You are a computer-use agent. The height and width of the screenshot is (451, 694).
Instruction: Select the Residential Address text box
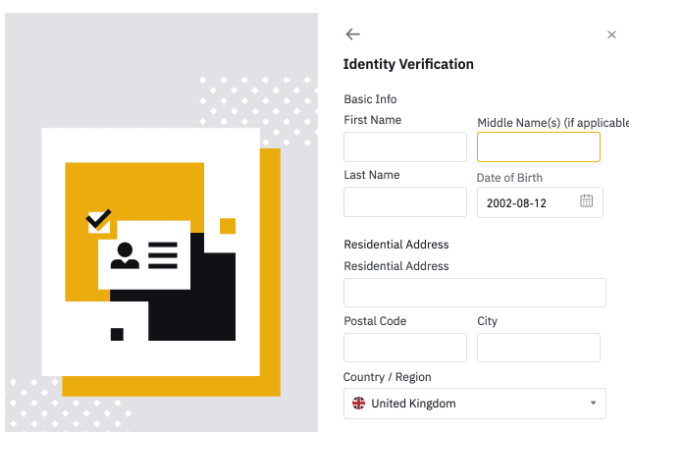tap(474, 293)
